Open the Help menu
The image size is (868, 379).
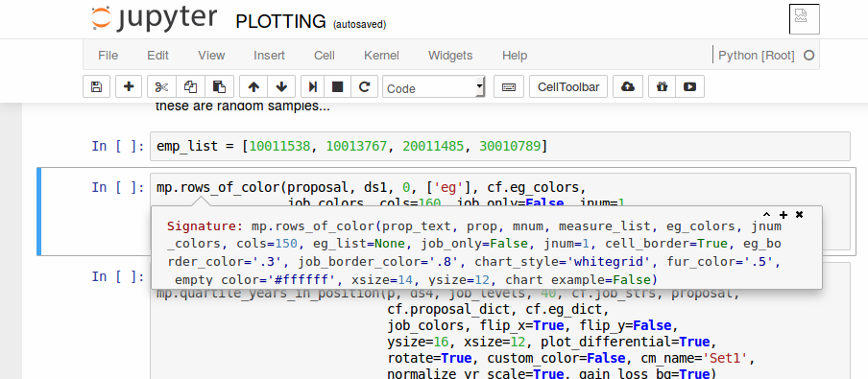coord(515,56)
